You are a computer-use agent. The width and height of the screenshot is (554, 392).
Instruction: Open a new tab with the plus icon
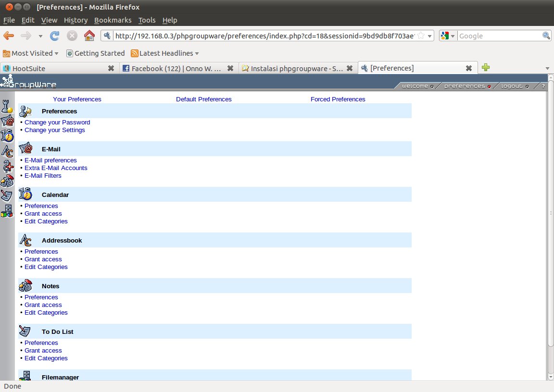pyautogui.click(x=485, y=67)
